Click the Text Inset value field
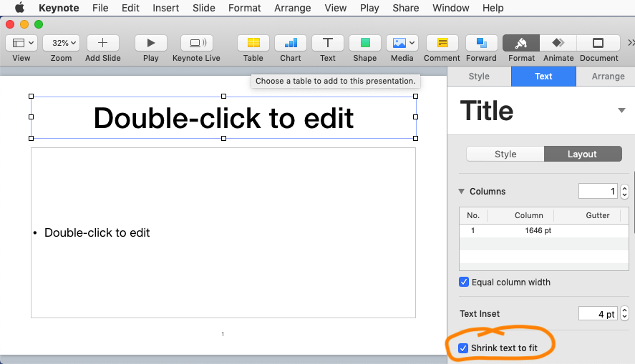 [598, 313]
